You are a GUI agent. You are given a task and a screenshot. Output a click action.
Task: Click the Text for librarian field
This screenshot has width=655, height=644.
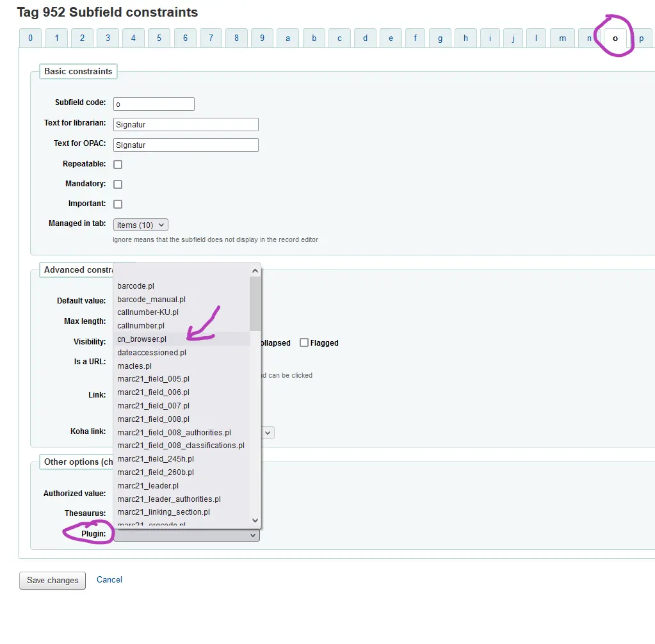point(186,124)
